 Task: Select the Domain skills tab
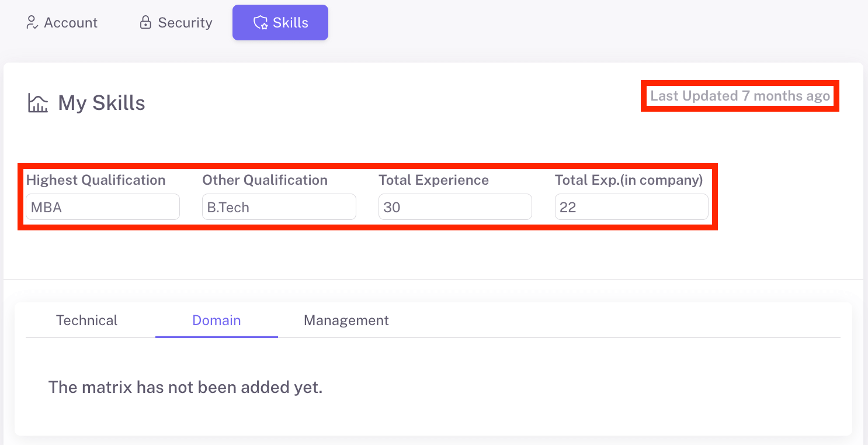(x=217, y=320)
